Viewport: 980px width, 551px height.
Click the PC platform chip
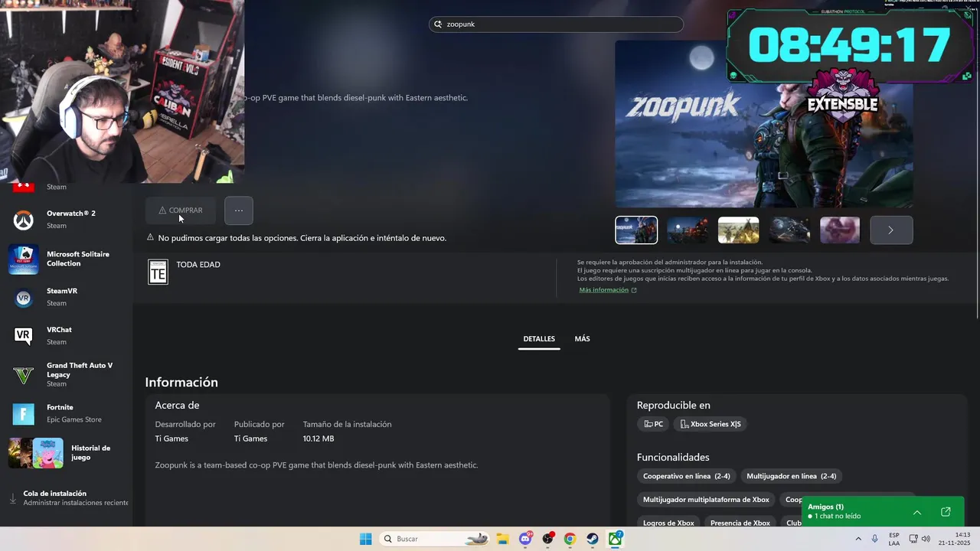tap(653, 424)
